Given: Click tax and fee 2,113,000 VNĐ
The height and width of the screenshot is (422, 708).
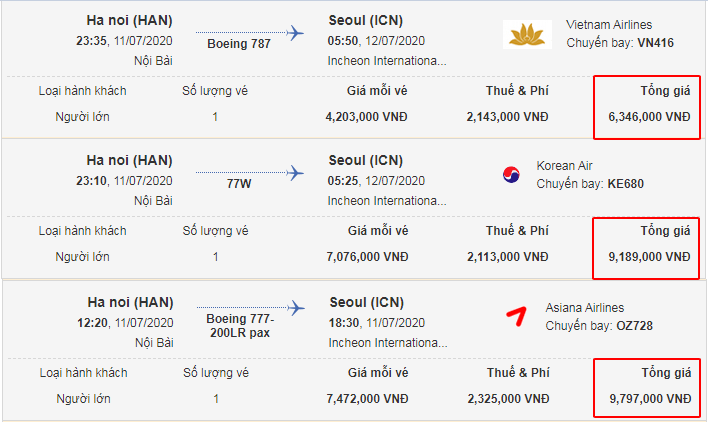Looking at the screenshot, I should point(507,256).
